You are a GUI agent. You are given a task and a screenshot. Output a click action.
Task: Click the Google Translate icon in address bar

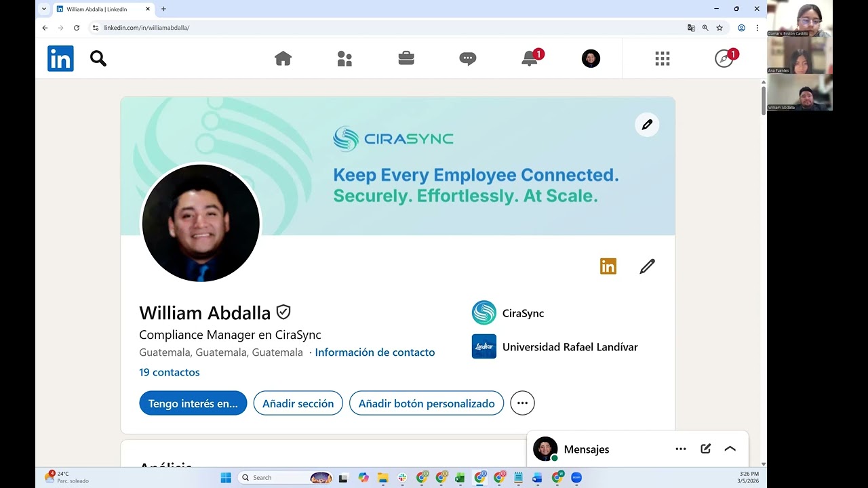691,28
